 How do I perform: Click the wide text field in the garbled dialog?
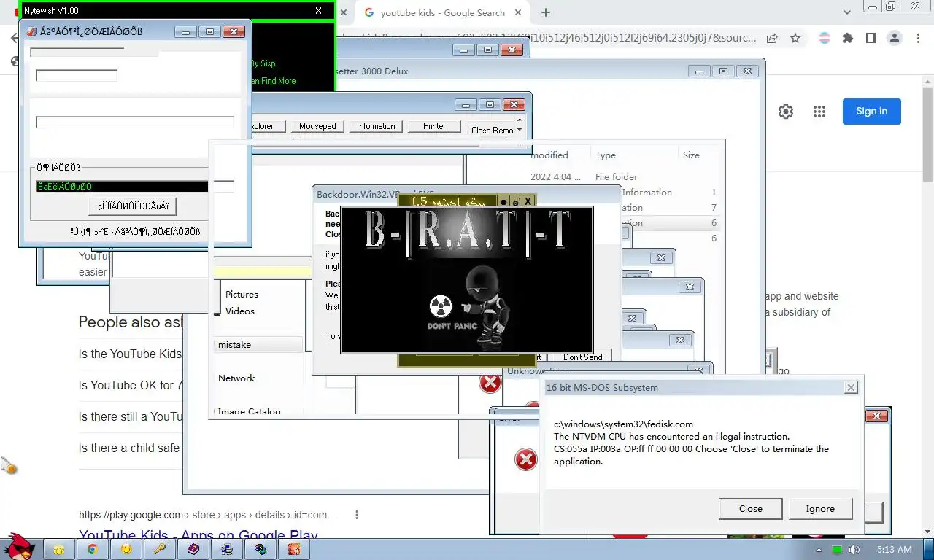click(x=135, y=122)
